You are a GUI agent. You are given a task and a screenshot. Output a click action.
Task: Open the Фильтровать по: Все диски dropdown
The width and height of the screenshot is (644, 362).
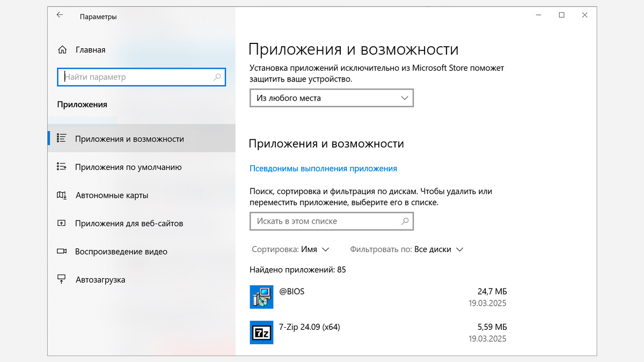(406, 249)
